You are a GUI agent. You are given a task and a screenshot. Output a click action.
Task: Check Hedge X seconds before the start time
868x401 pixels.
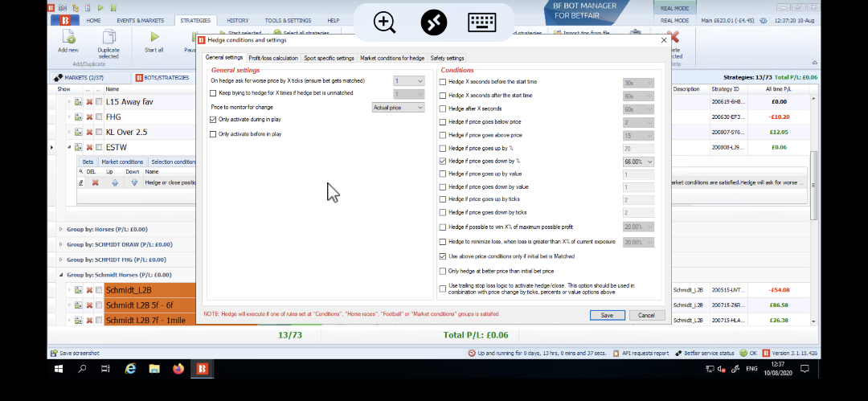pyautogui.click(x=442, y=82)
